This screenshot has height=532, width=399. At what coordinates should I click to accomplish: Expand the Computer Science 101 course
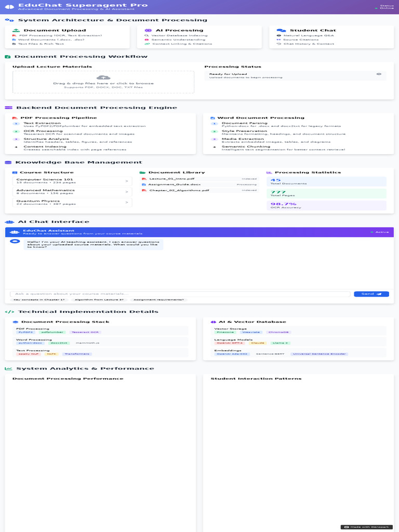pos(126,181)
